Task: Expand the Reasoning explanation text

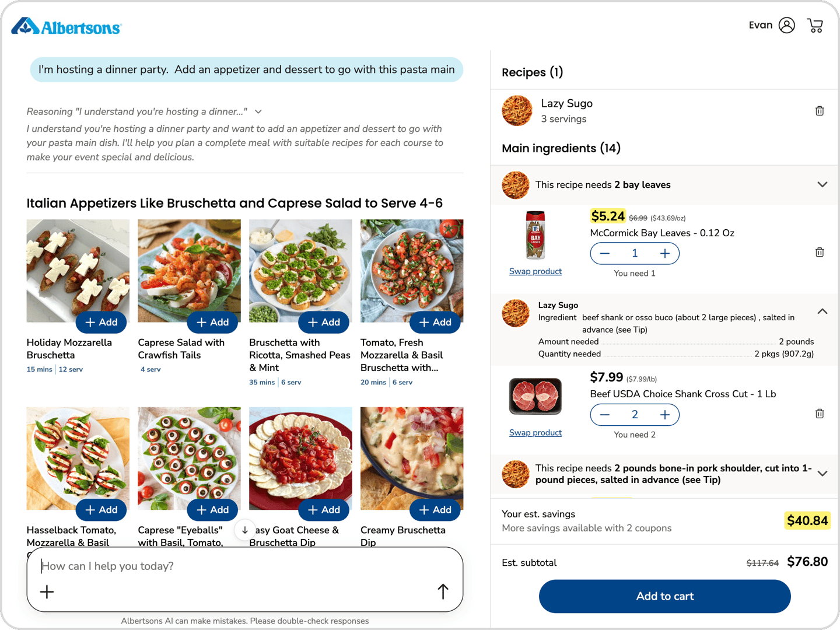Action: coord(258,111)
